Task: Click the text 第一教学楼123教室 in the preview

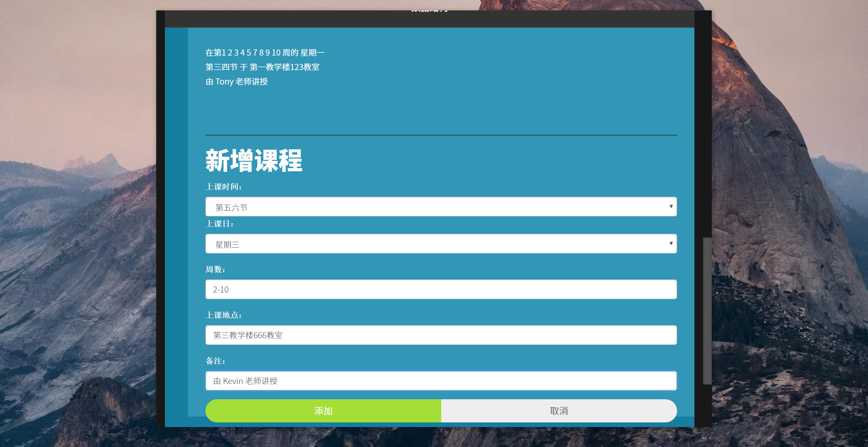Action: coord(285,67)
